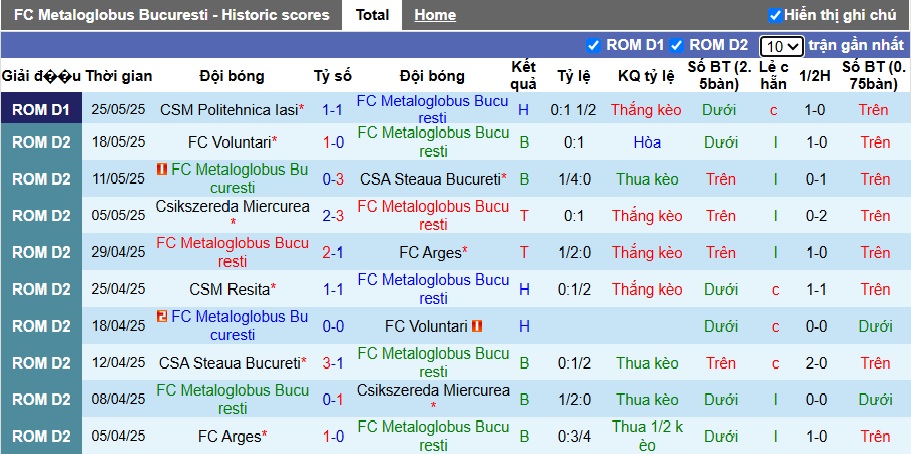Viewport: 911px width, 454px height.
Task: Click the date 05/04/25
Action: click(x=119, y=437)
